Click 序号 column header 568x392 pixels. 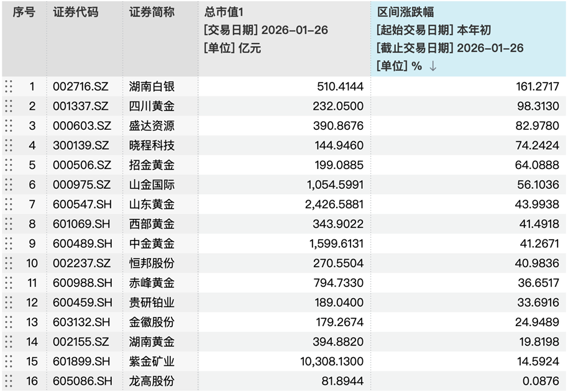[22, 11]
